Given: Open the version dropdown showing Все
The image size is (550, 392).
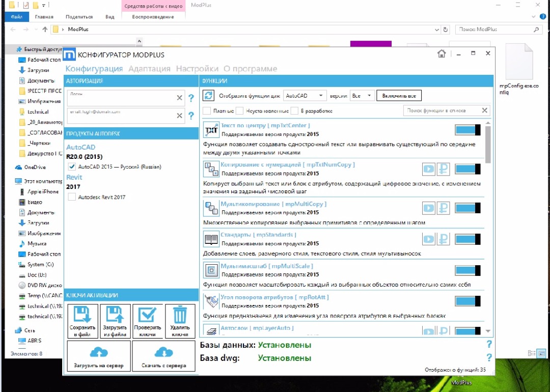Looking at the screenshot, I should [x=362, y=95].
